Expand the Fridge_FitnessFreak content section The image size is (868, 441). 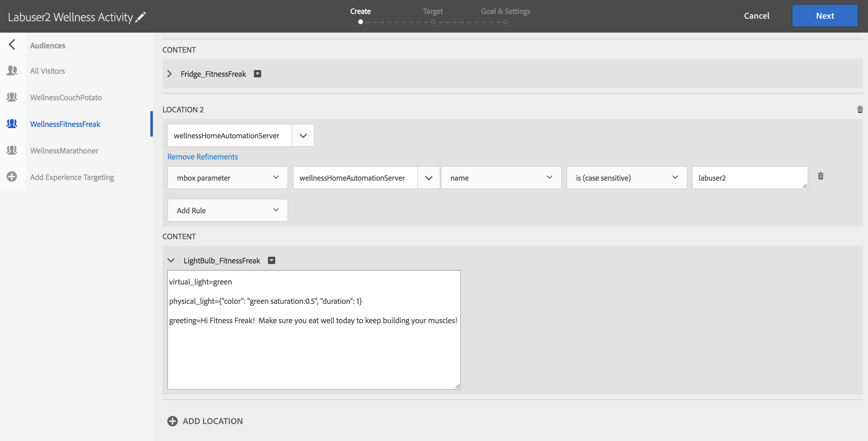pos(169,74)
